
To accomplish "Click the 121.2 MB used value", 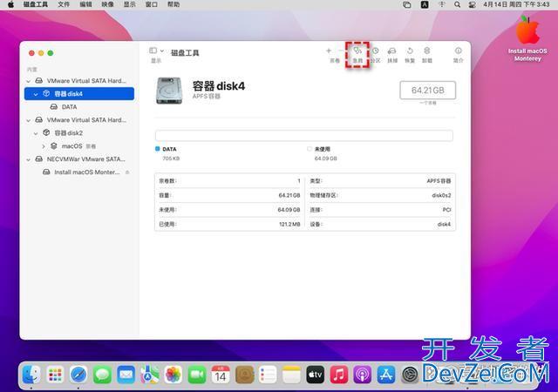I will (x=289, y=224).
